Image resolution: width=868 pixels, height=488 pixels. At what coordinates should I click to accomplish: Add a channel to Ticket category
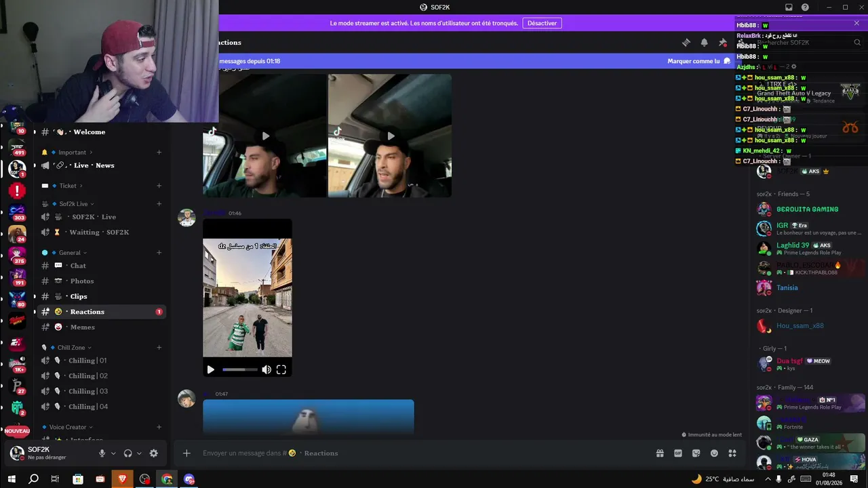[159, 186]
